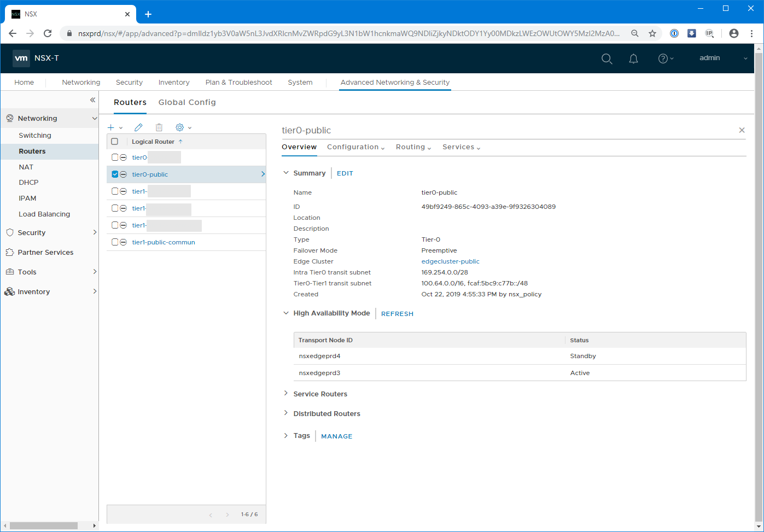Click REFRESH for High Availability Mode

(397, 314)
